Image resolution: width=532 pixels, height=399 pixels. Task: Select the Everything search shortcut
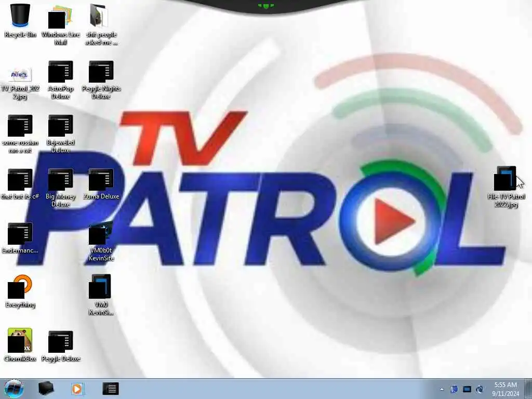pos(20,292)
